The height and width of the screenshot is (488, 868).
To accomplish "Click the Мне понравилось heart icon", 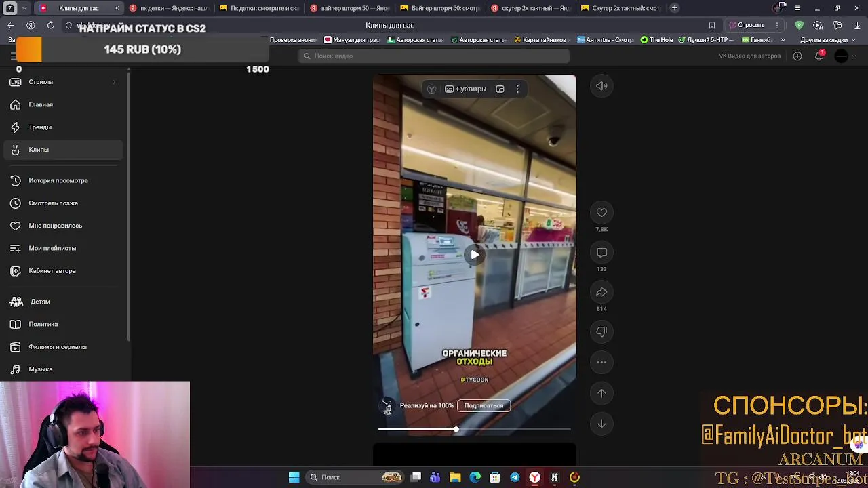I will 16,226.
